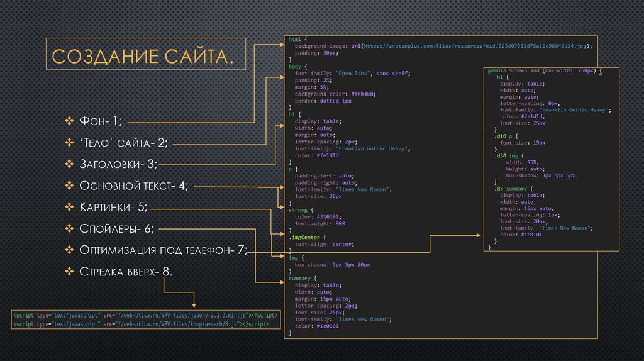Click the diamond bullet beside Стрелка вверх- 8
The height and width of the screenshot is (361, 644).
coord(70,271)
